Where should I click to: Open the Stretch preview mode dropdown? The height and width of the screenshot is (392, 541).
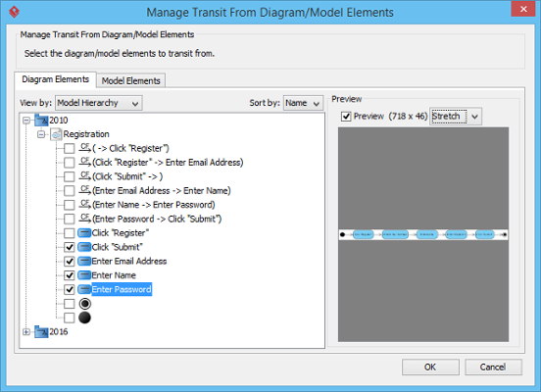[x=456, y=117]
